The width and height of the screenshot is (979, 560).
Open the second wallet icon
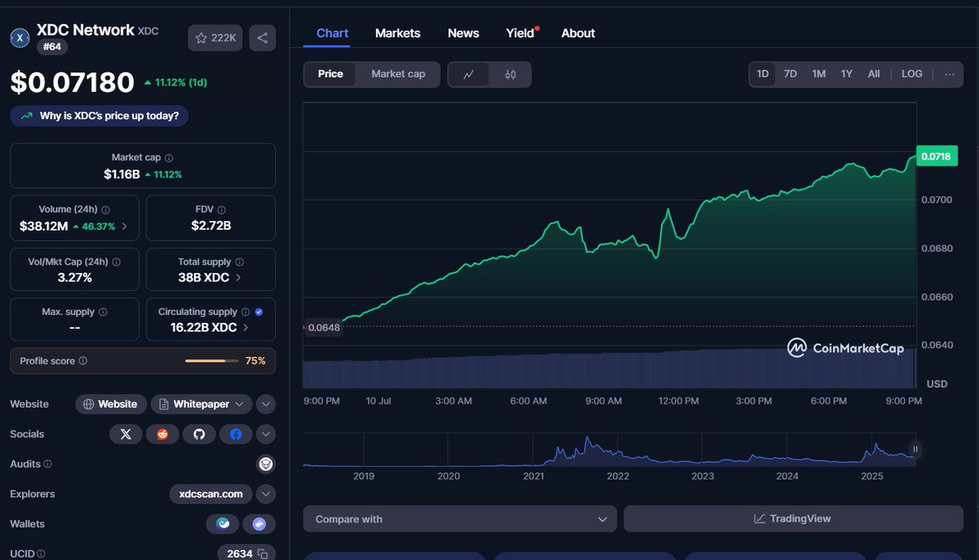point(259,524)
